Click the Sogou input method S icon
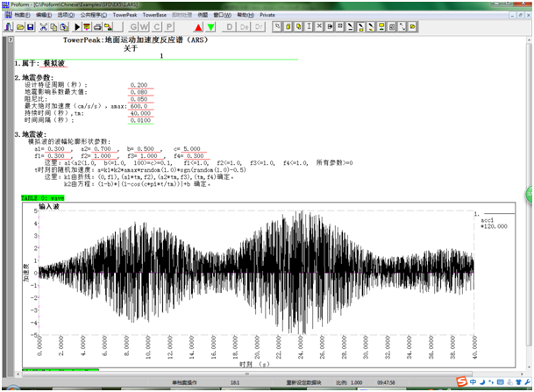534x392 pixels. [x=462, y=381]
